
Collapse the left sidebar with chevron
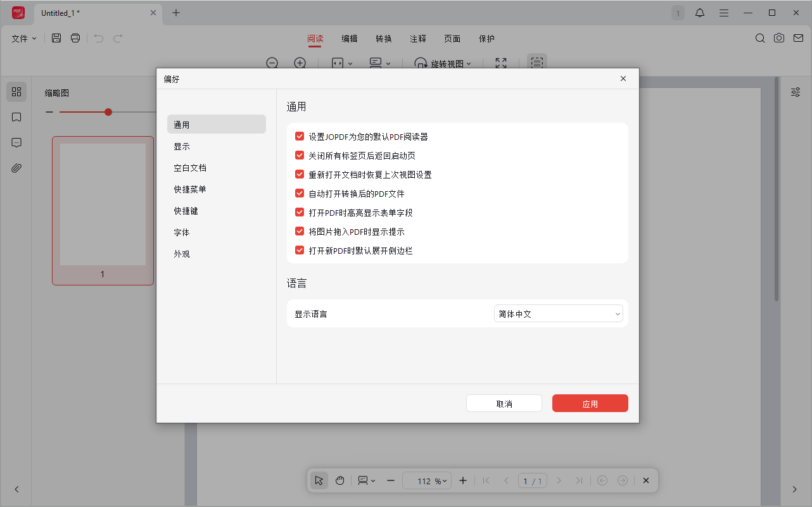tap(16, 489)
